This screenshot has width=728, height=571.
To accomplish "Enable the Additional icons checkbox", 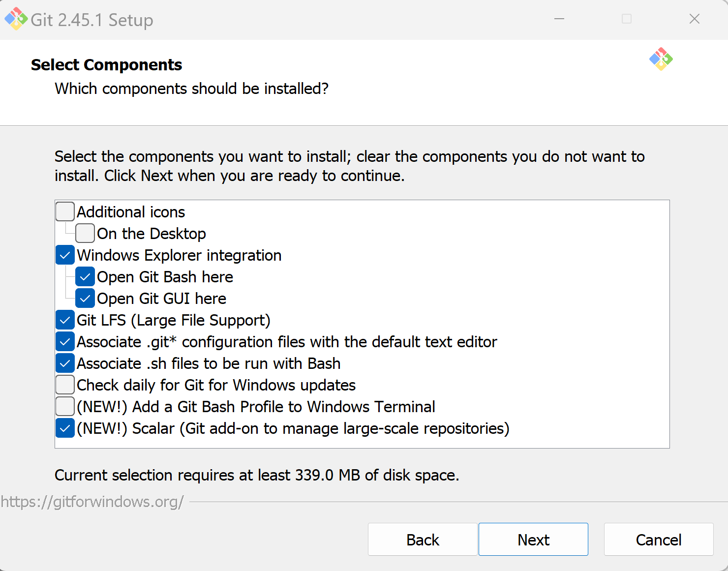I will tap(65, 211).
